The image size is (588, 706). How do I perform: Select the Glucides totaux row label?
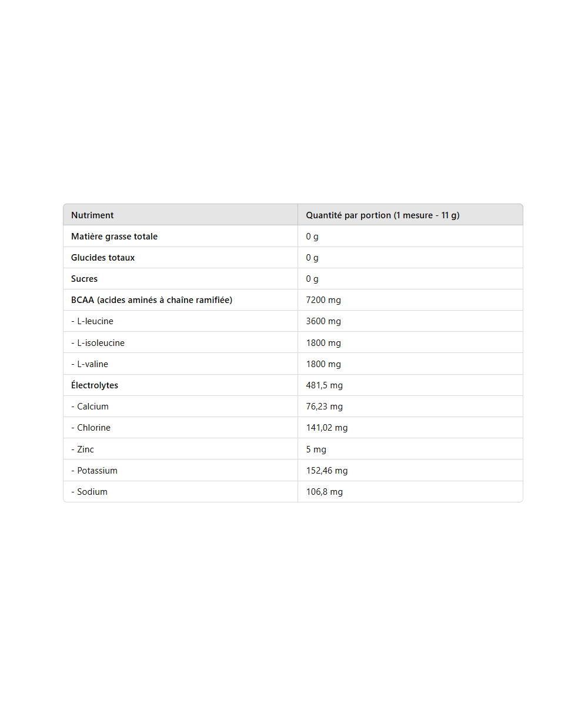[103, 258]
